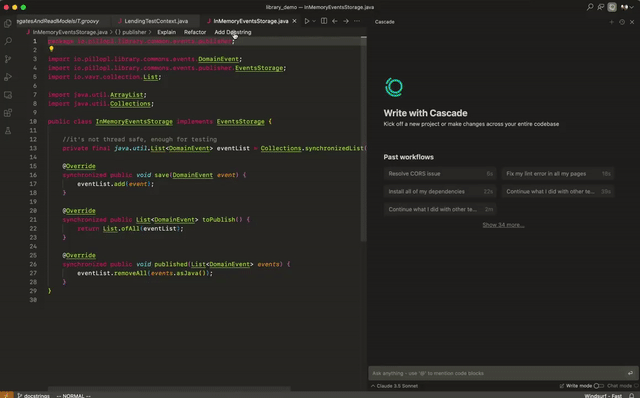Screen dimensions: 640x398
Task: Click the run file play icon
Action: click(307, 21)
